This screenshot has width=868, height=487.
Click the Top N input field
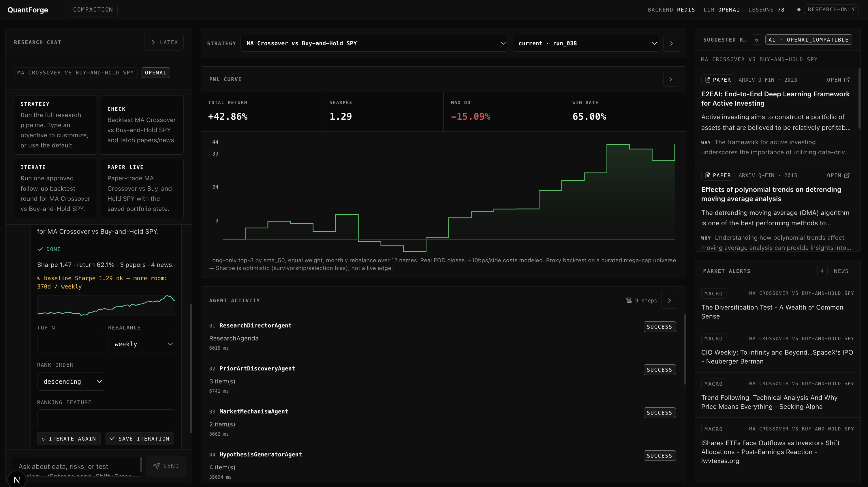[x=70, y=344]
